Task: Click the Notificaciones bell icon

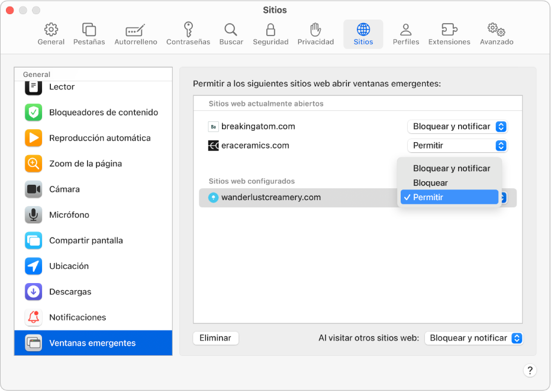Action: click(x=34, y=317)
